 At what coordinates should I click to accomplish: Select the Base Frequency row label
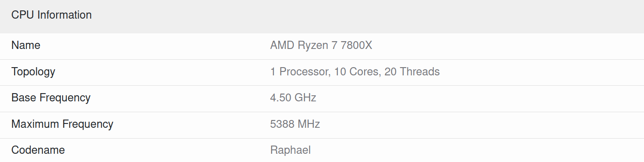pos(51,97)
